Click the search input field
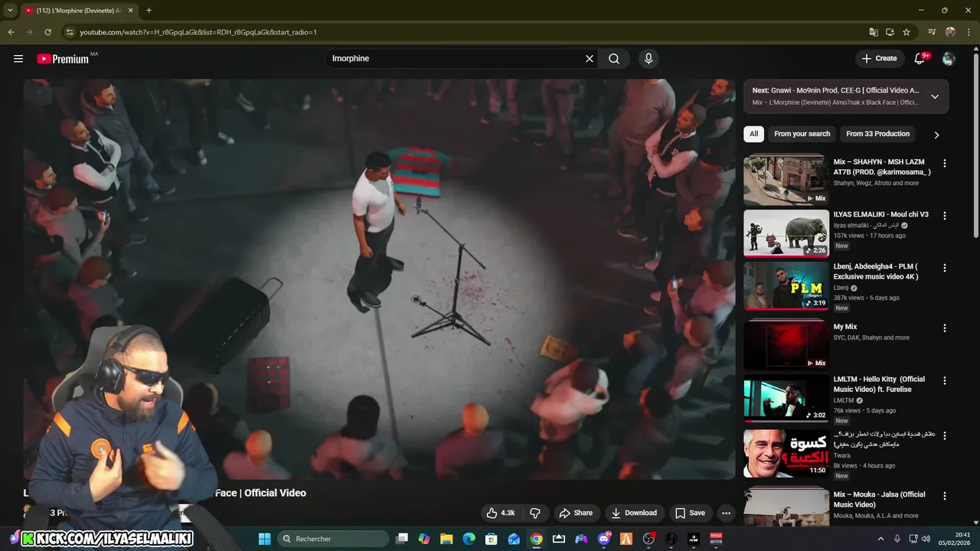Viewport: 980px width, 551px height. (455, 58)
